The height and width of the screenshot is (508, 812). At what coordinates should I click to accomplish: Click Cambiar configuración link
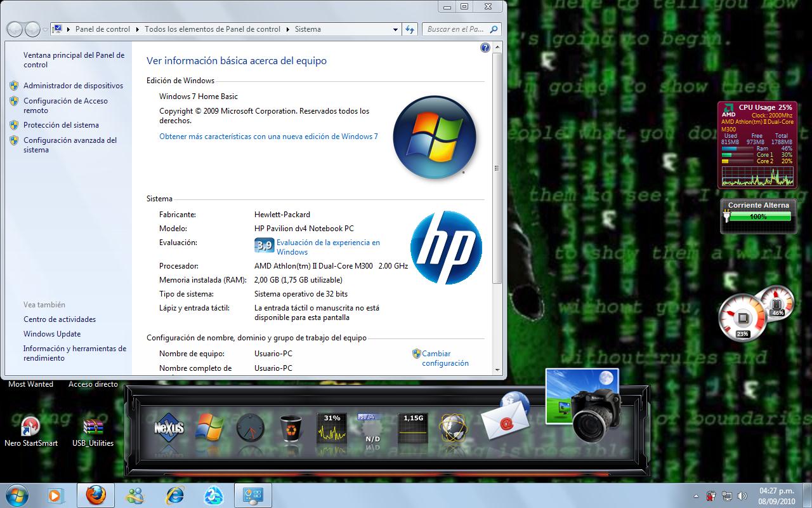(445, 358)
